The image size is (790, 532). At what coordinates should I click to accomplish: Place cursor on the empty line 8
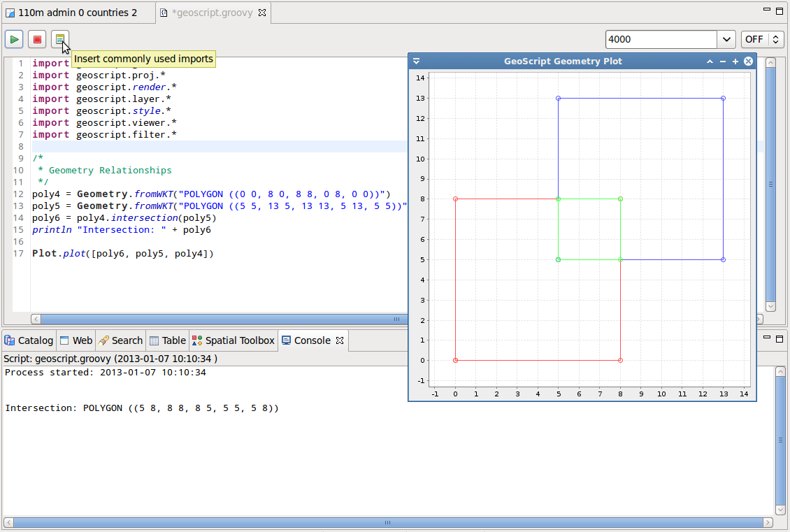[x=210, y=146]
